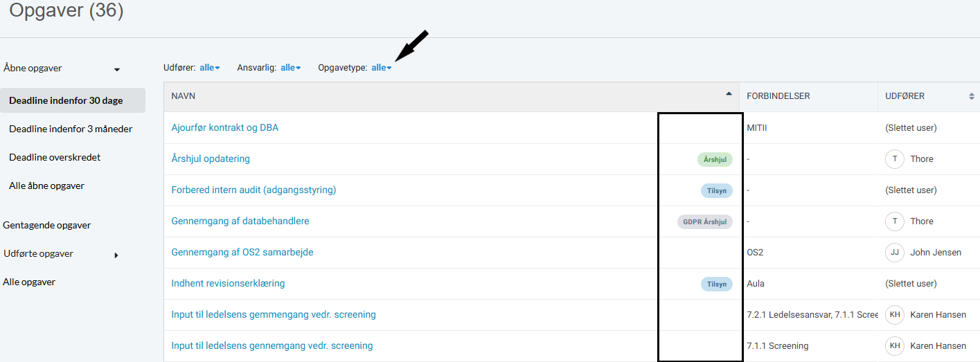The image size is (980, 362).
Task: Sort by the Udfører column arrows
Action: tap(971, 96)
